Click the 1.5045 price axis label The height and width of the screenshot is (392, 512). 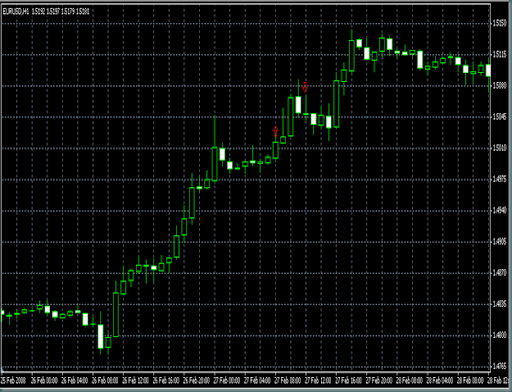click(x=499, y=117)
